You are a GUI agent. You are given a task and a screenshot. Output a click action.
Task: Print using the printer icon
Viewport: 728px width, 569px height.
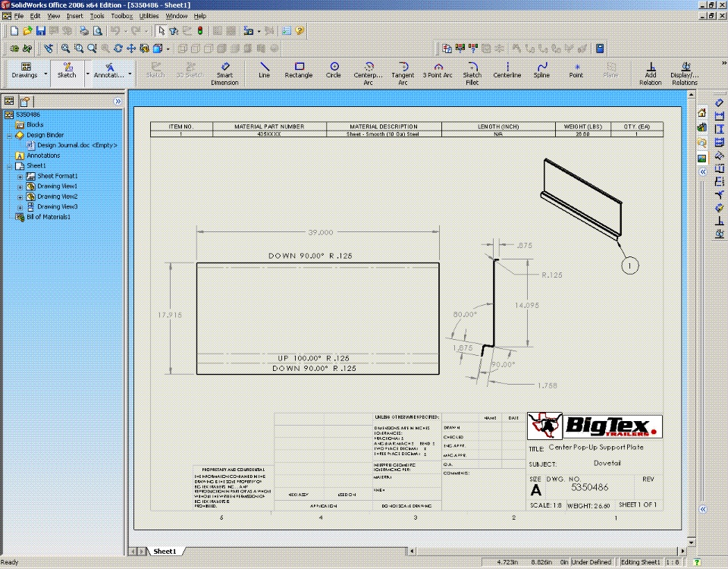(84, 31)
